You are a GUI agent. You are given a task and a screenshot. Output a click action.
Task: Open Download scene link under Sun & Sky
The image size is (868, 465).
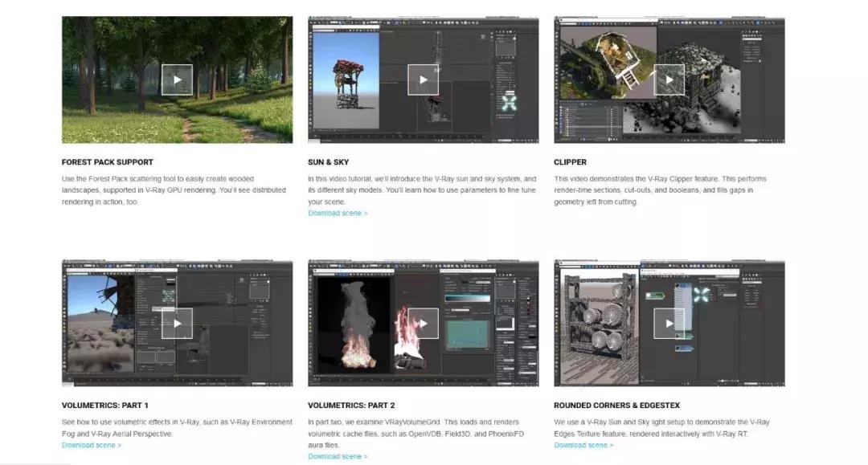pyautogui.click(x=338, y=213)
